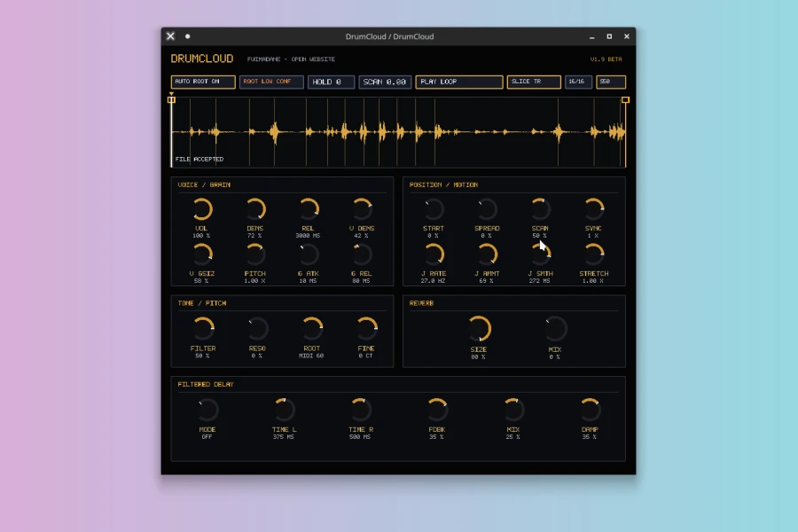Click the FINE knob
The height and width of the screenshot is (532, 798).
pos(366,328)
